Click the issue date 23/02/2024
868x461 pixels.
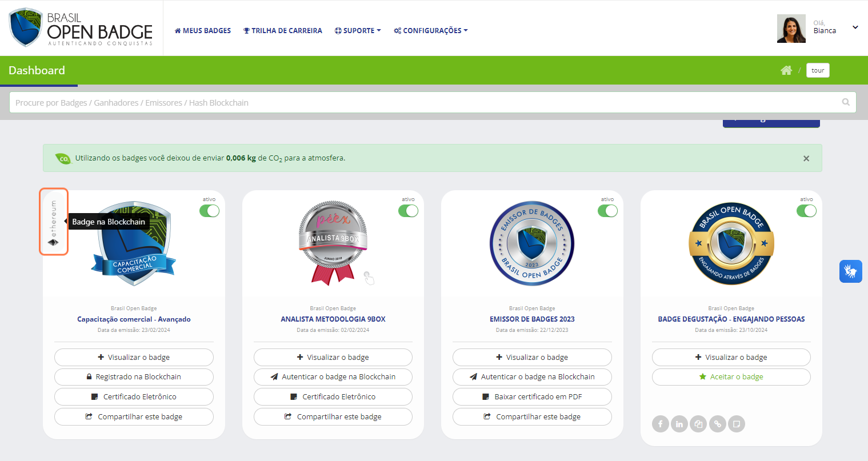(x=155, y=330)
